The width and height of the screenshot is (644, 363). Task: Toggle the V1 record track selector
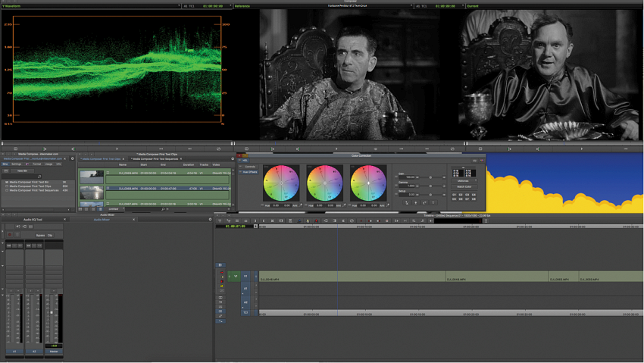(245, 277)
